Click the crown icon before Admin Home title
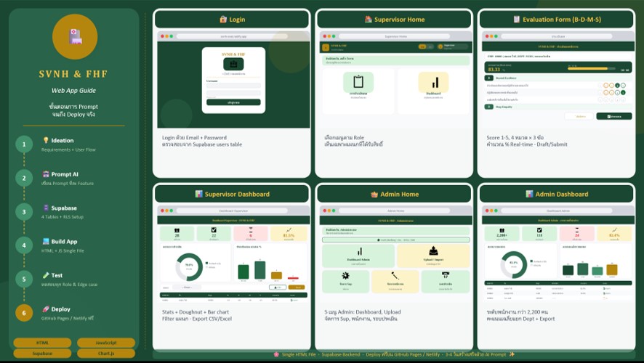644x363 pixels. [374, 195]
